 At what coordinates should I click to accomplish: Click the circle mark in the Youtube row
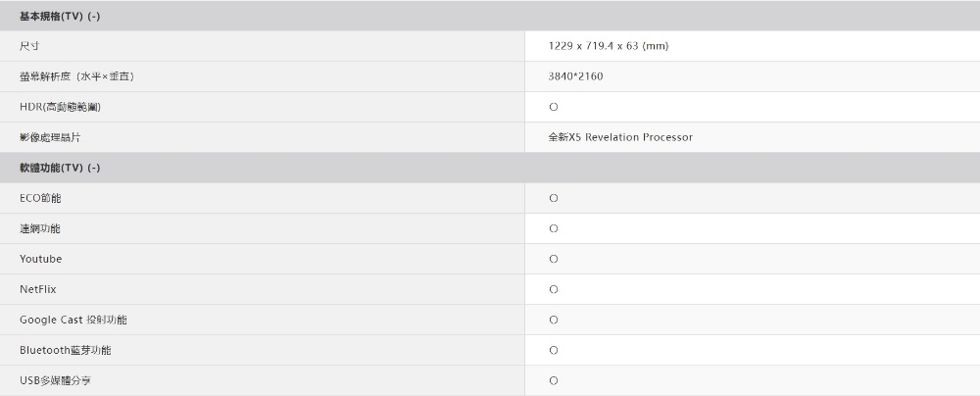coord(554,259)
